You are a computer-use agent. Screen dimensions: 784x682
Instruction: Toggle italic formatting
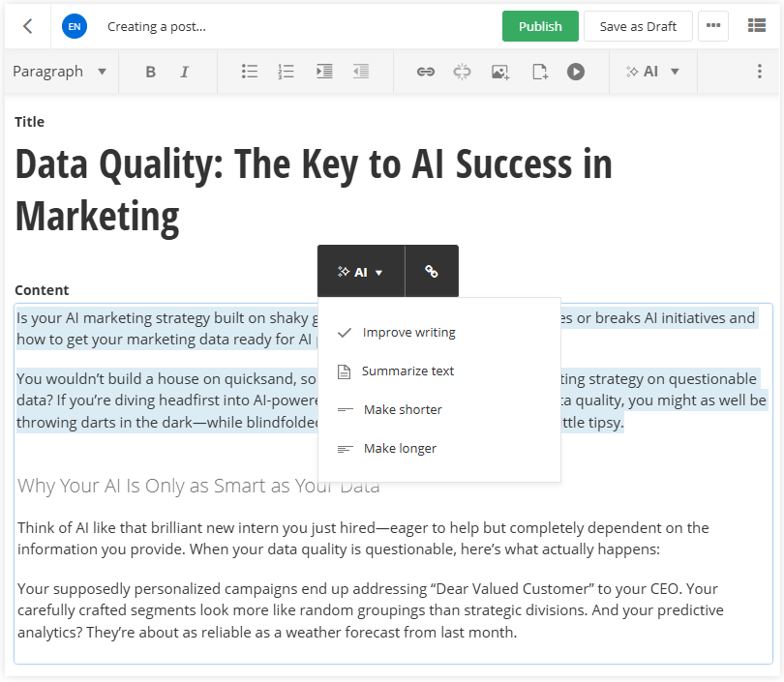tap(184, 72)
